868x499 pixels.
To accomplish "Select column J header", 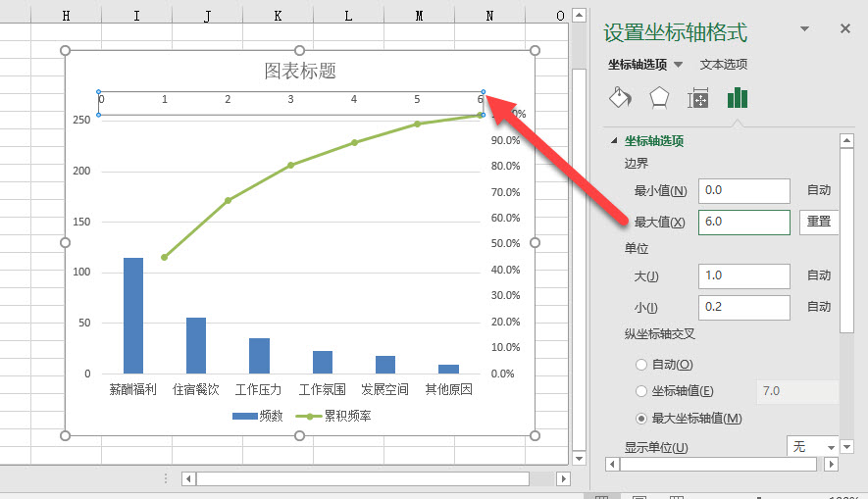I will (x=207, y=16).
